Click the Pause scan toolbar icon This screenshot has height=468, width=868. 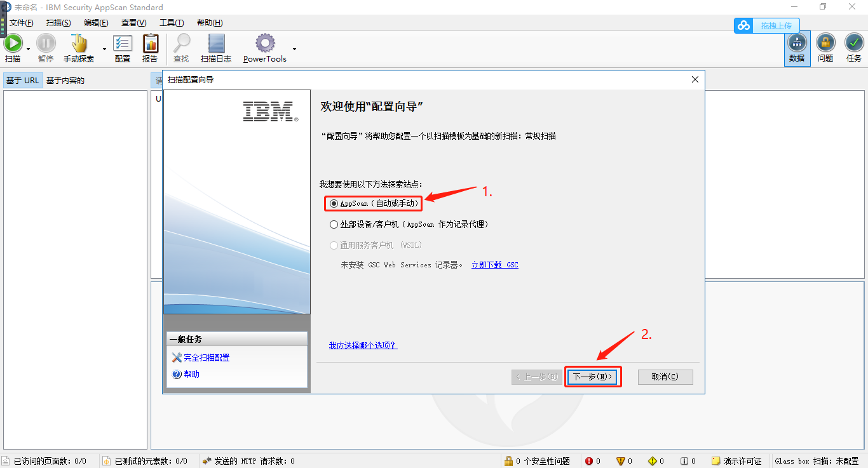pyautogui.click(x=46, y=43)
